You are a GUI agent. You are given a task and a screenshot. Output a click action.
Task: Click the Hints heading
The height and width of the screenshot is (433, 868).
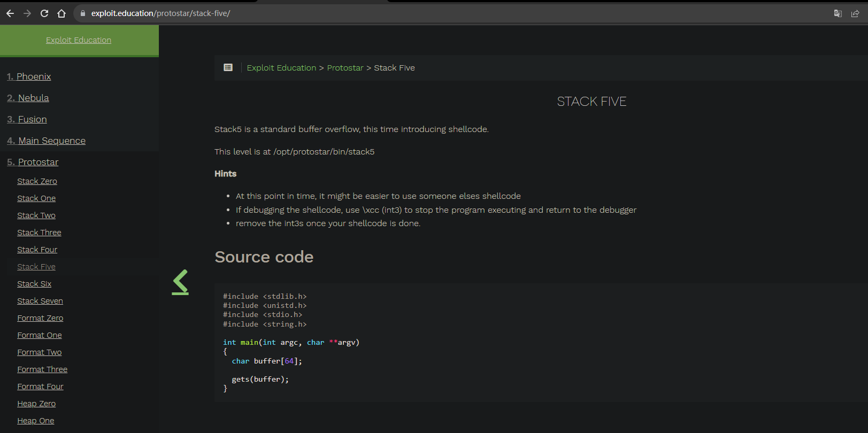click(225, 174)
